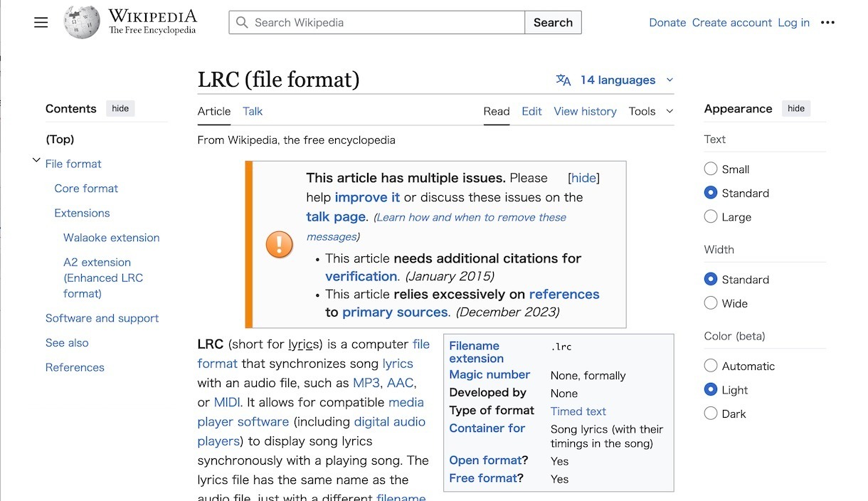This screenshot has width=868, height=501.
Task: Click the '.lrc' extension value
Action: pos(561,347)
